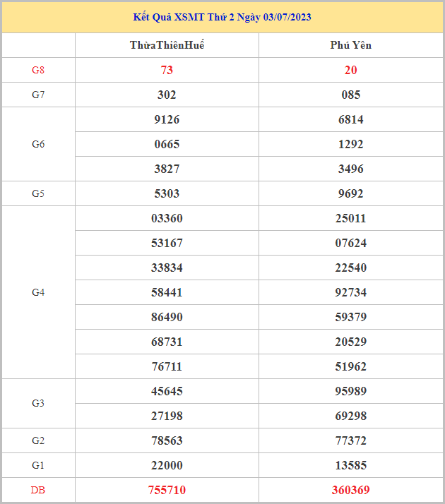445x504 pixels.
Task: Select ThừaThiênHuế G1 number 22000
Action: pyautogui.click(x=167, y=465)
